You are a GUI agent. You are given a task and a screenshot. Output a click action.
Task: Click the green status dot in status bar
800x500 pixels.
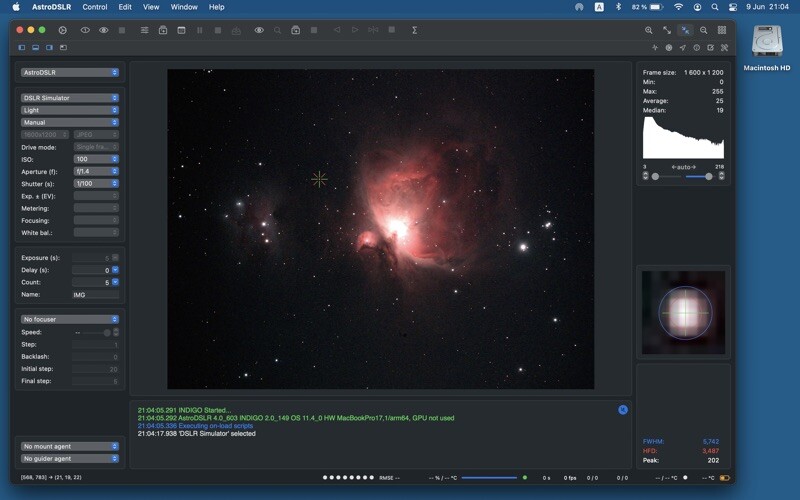point(524,478)
